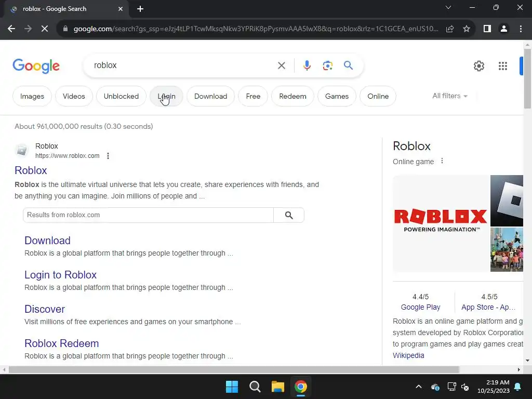Screen dimensions: 532x399
Task: Click the forward navigation arrow
Action: (x=28, y=29)
